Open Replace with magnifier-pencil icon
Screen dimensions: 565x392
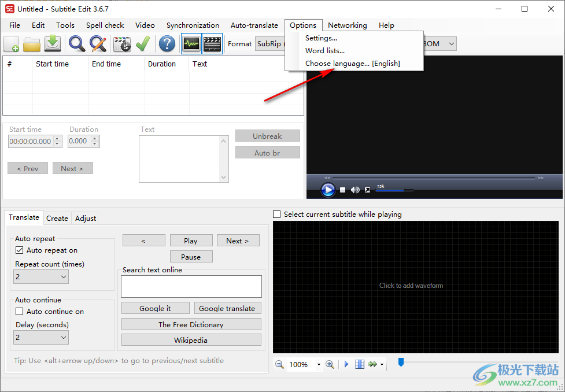point(98,44)
